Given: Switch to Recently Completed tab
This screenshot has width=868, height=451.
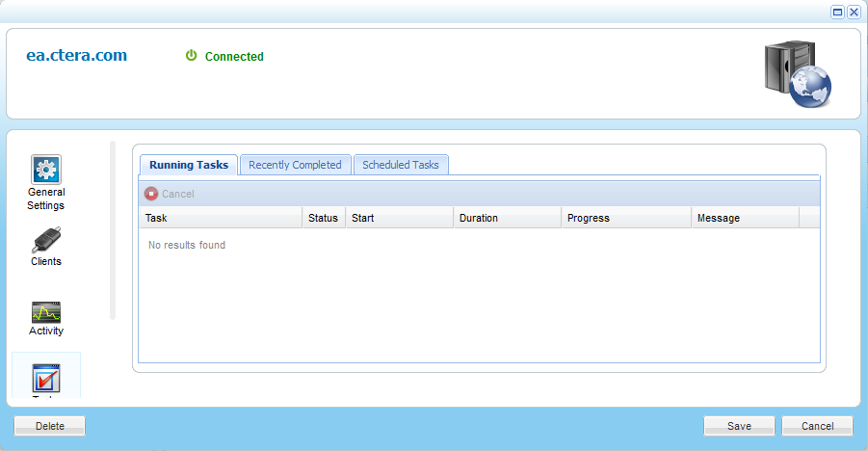Looking at the screenshot, I should (295, 165).
